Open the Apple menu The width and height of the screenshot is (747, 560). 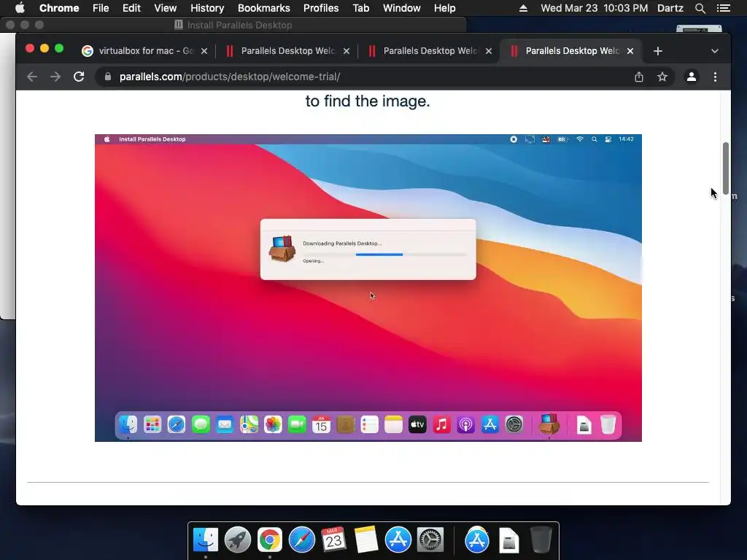click(20, 8)
